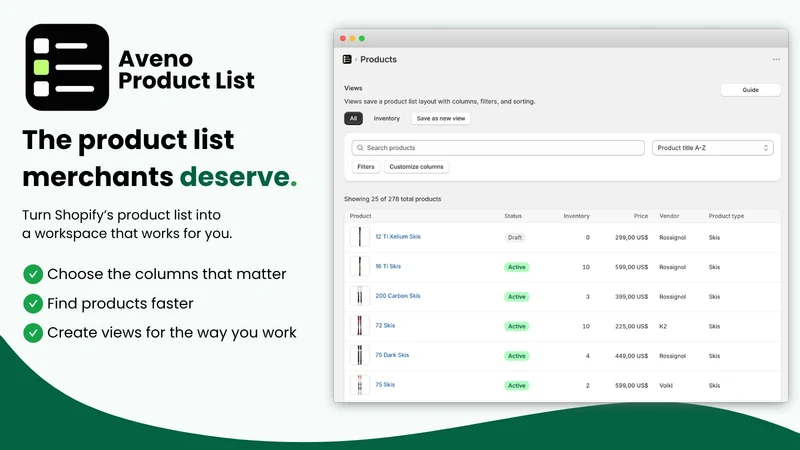Click the Products breadcrumb title

(x=378, y=59)
